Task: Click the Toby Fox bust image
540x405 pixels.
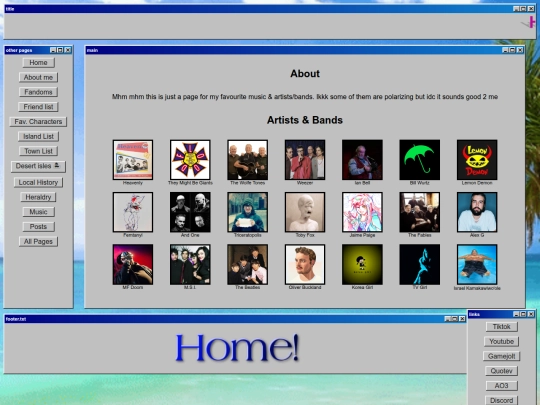Action: coord(305,212)
